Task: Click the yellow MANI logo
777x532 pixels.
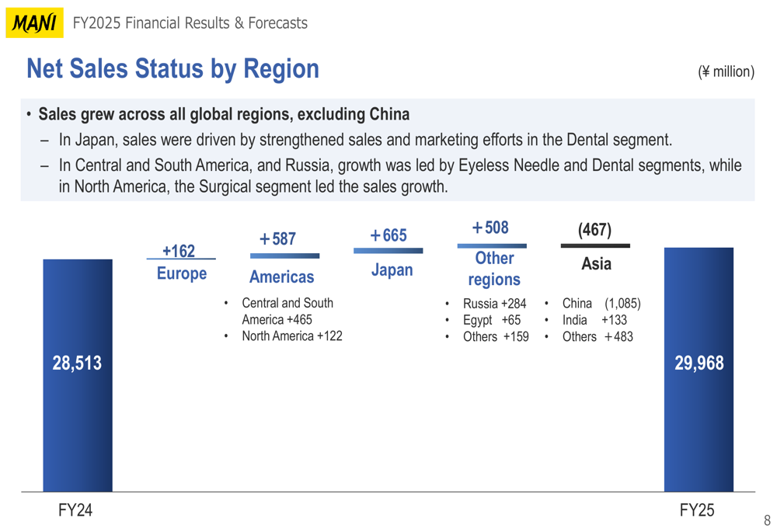Action: click(x=34, y=23)
